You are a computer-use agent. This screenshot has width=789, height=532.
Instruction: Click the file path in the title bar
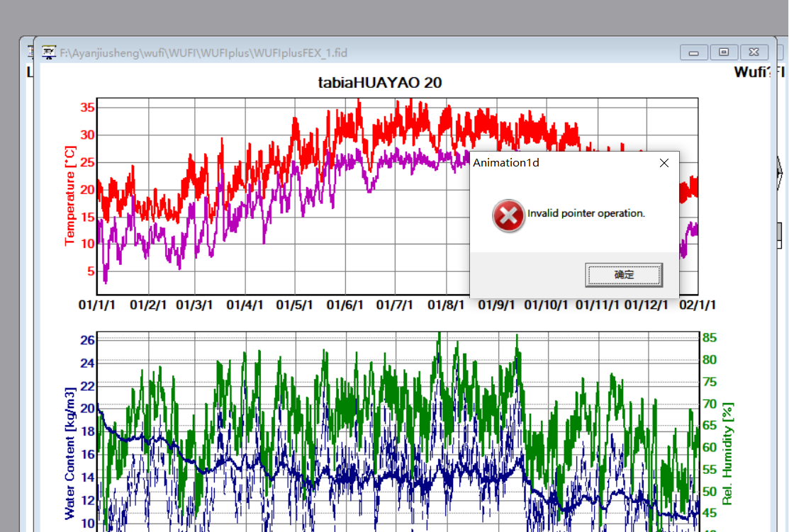(x=203, y=53)
